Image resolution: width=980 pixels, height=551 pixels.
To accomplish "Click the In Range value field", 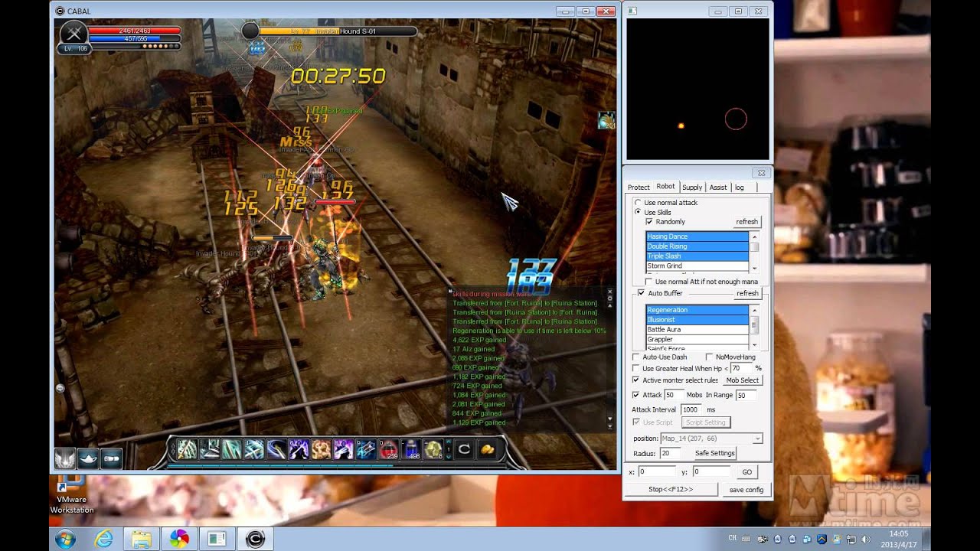I will click(x=746, y=395).
